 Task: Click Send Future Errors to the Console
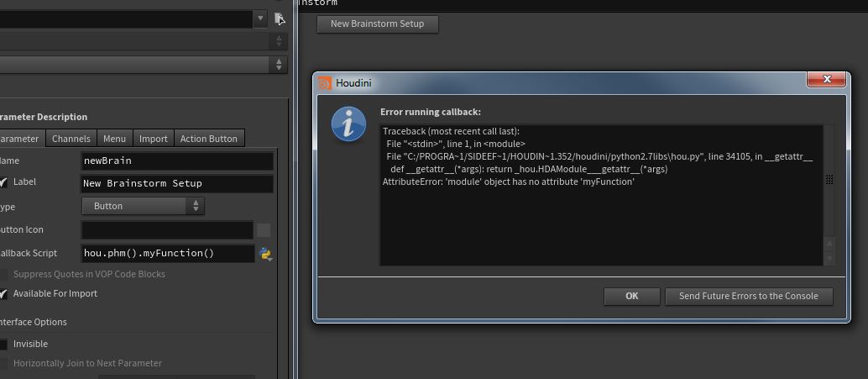[749, 296]
